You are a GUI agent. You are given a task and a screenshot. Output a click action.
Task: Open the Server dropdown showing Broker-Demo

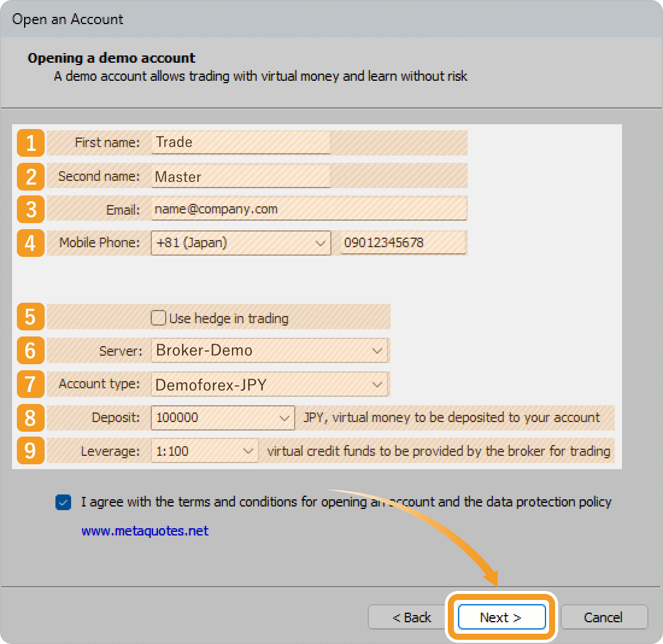[x=269, y=350]
